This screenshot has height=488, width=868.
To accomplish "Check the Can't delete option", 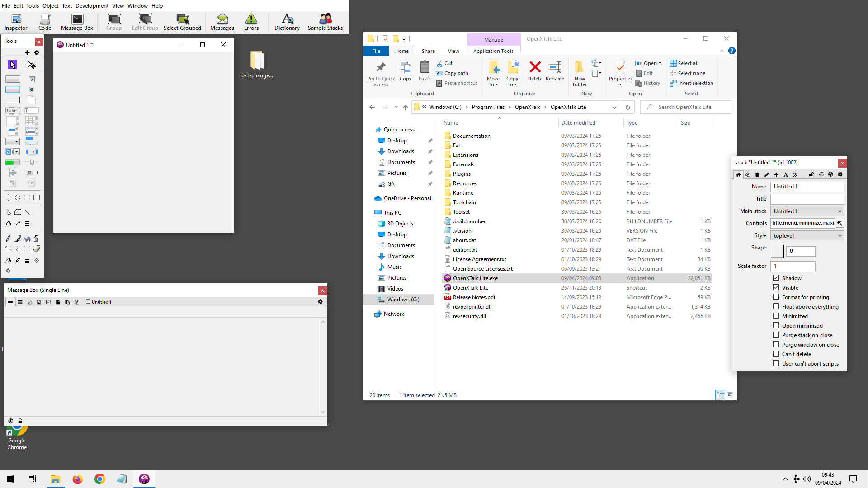I will (x=776, y=354).
